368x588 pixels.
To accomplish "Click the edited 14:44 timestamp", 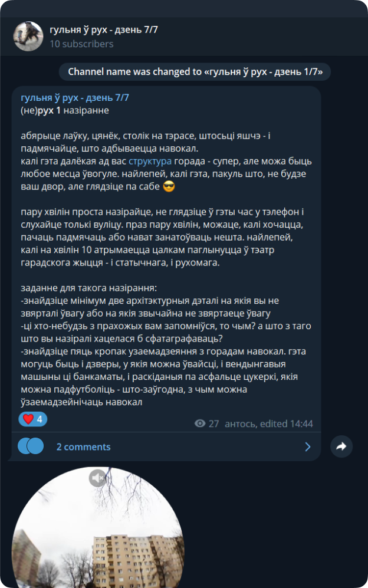I will point(287,424).
